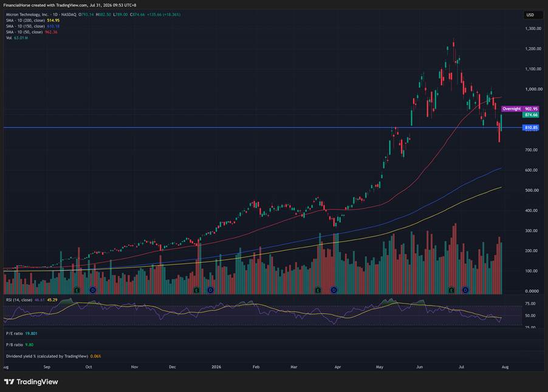Screen dimensions: 548x392
Task: Select the SMA 200 legend line
Action: pos(32,21)
